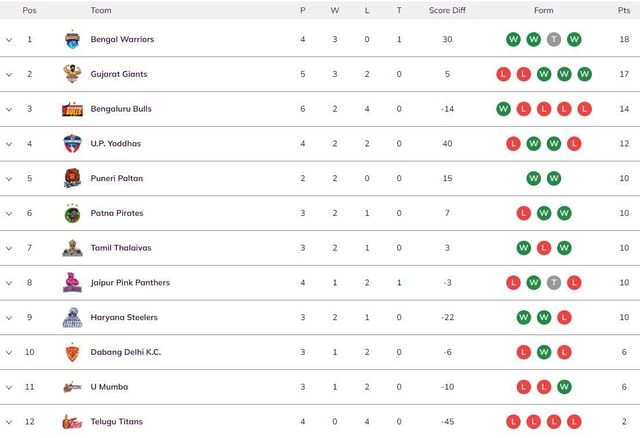Expand the U Mumba row chevron
The height and width of the screenshot is (438, 640).
click(9, 387)
